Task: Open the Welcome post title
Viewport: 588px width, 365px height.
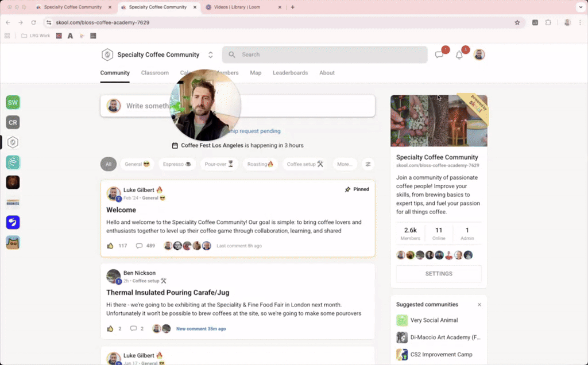Action: pyautogui.click(x=121, y=210)
